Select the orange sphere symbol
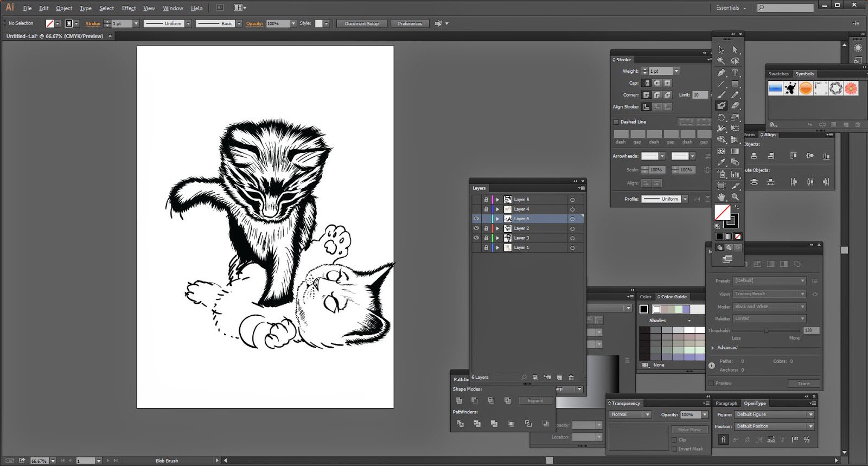 806,88
